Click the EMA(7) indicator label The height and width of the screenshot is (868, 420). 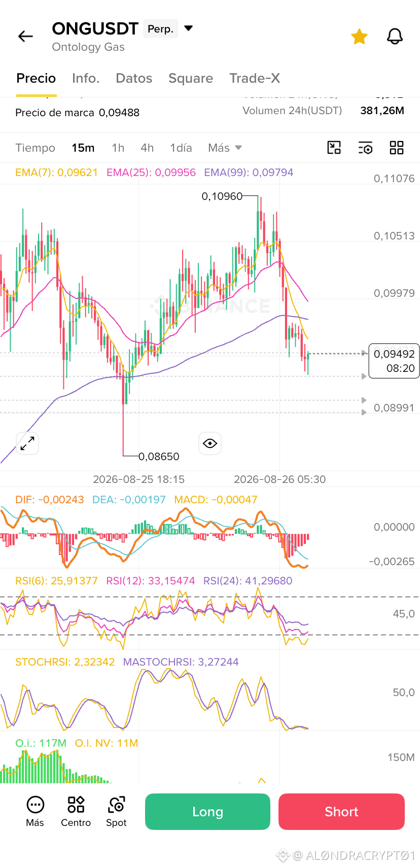pyautogui.click(x=56, y=172)
